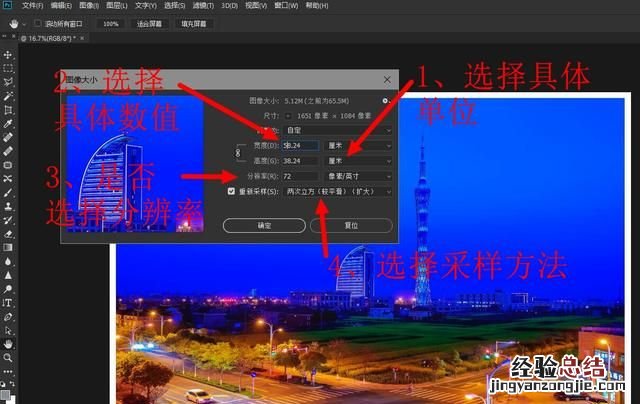Click the 确定 OK button
Screen dimensions: 640x404
tap(264, 226)
